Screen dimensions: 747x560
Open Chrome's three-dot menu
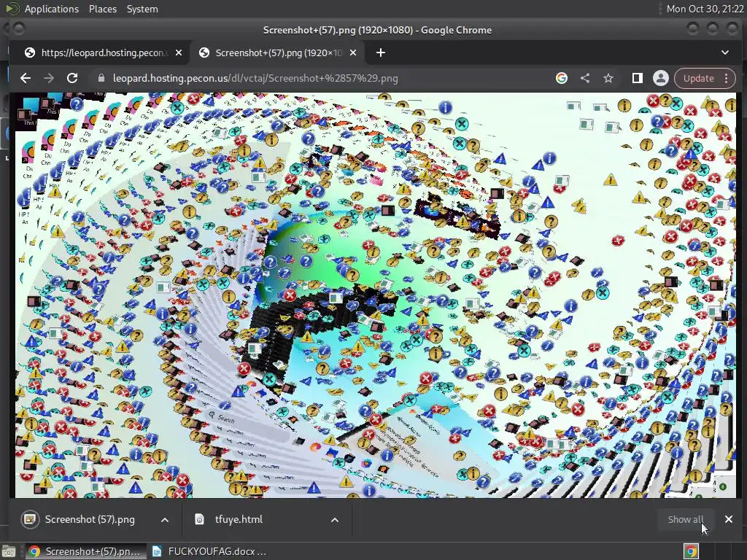click(727, 78)
